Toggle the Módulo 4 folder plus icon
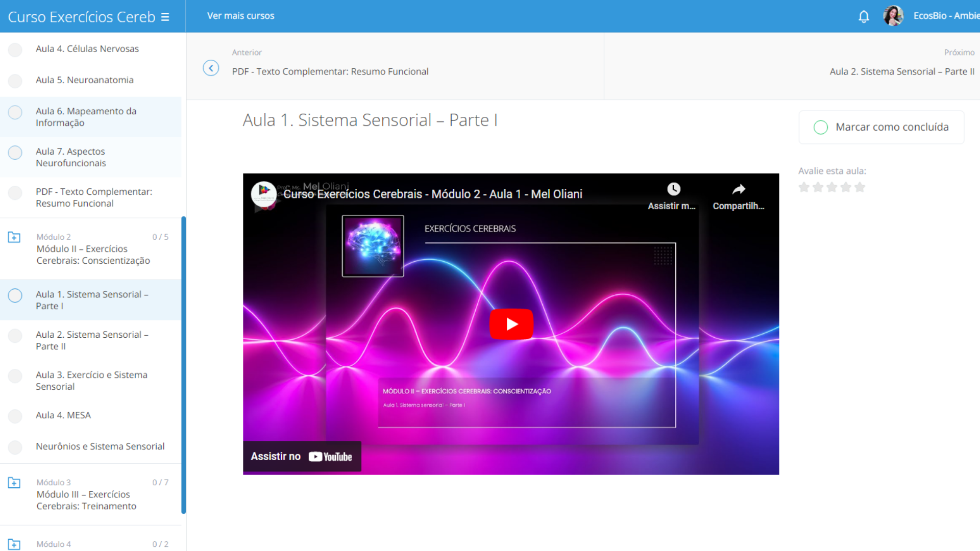Image resolution: width=980 pixels, height=551 pixels. pyautogui.click(x=14, y=544)
